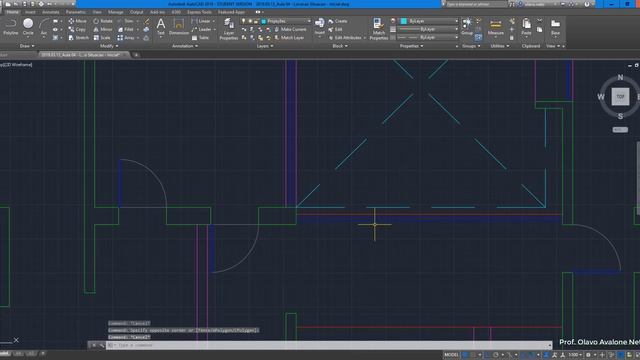Select the Text annotation tool
This screenshot has width=640, height=360.
[161, 27]
